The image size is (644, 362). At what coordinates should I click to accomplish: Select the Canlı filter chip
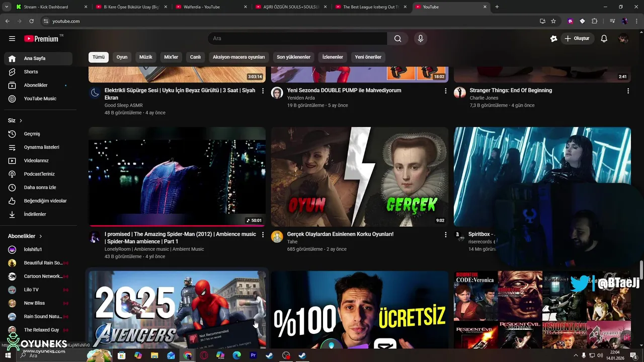(195, 57)
